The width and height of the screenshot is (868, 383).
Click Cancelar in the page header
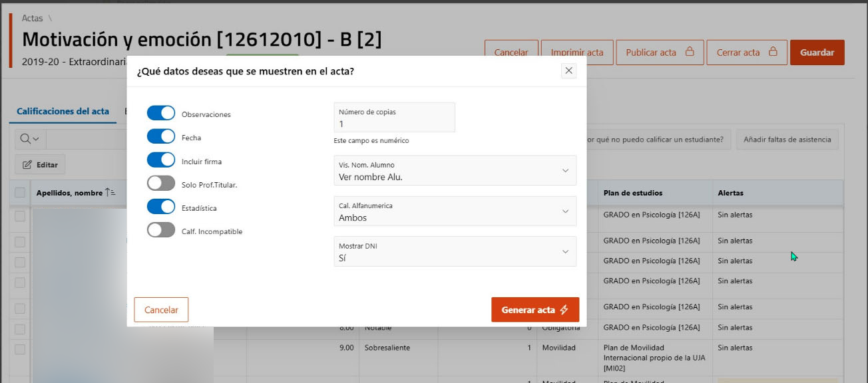511,53
